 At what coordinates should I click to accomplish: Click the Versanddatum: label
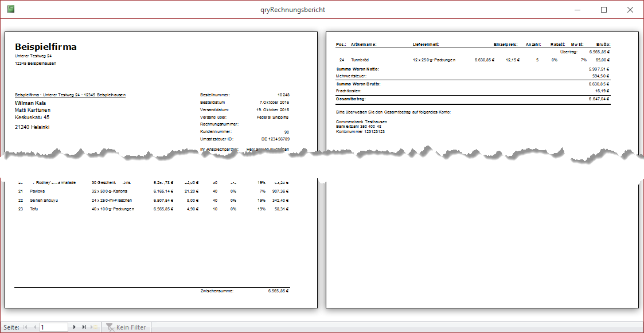[x=214, y=109]
